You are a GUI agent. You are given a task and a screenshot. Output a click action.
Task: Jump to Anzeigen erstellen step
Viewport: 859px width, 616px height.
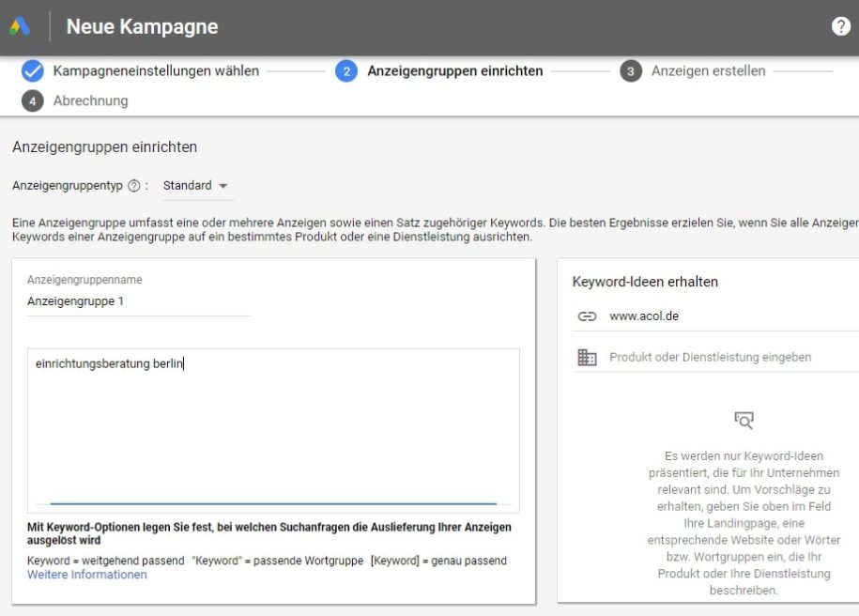[x=709, y=71]
